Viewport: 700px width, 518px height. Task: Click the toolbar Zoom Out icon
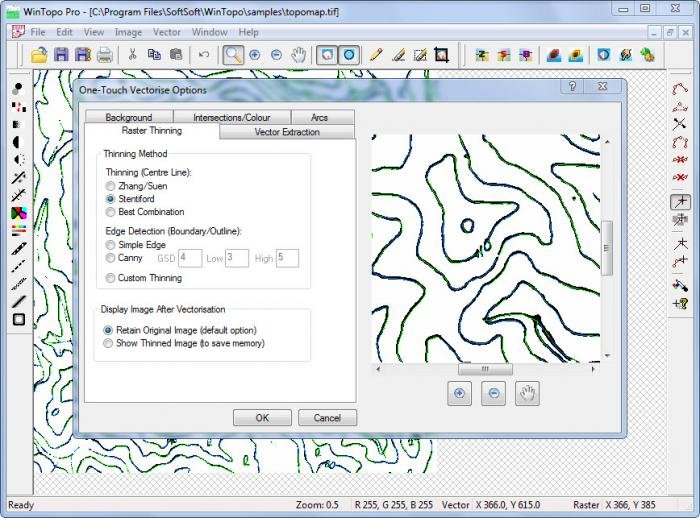[276, 55]
